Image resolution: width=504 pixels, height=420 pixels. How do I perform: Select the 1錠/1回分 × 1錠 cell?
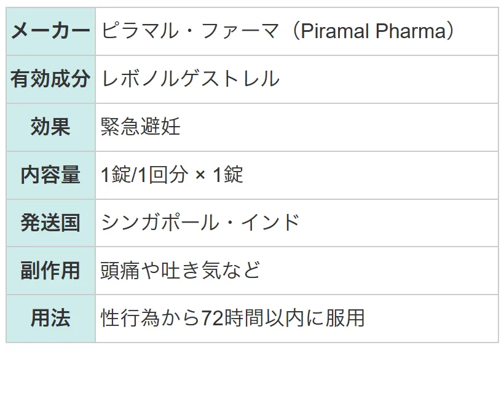pyautogui.click(x=297, y=175)
